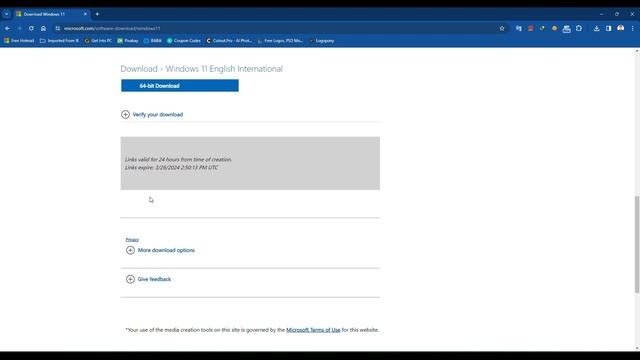Viewport: 640px width, 360px height.
Task: Open the yellow round extension icon
Action: click(x=554, y=29)
